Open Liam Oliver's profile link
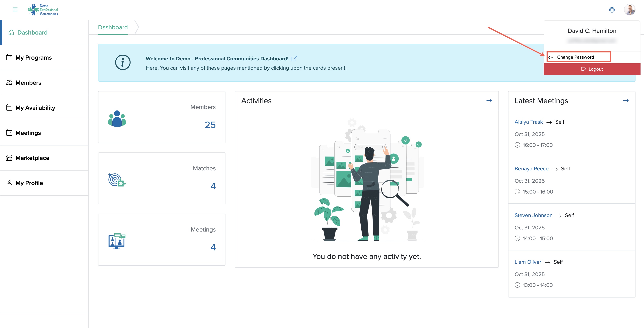 point(528,262)
